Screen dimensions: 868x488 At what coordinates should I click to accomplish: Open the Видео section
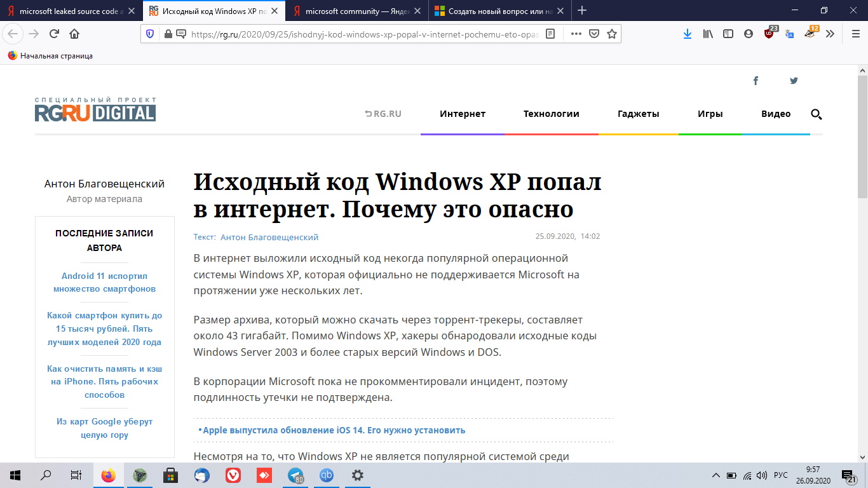point(776,114)
